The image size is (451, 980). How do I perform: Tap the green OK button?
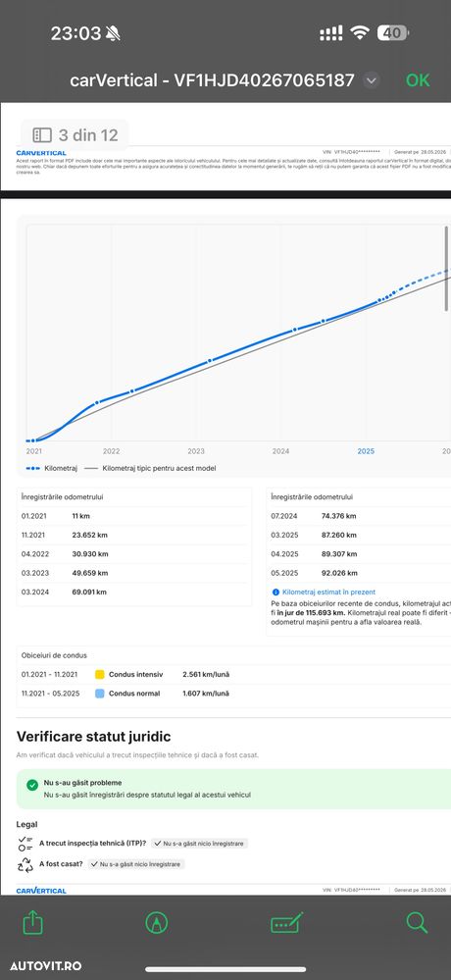[418, 80]
